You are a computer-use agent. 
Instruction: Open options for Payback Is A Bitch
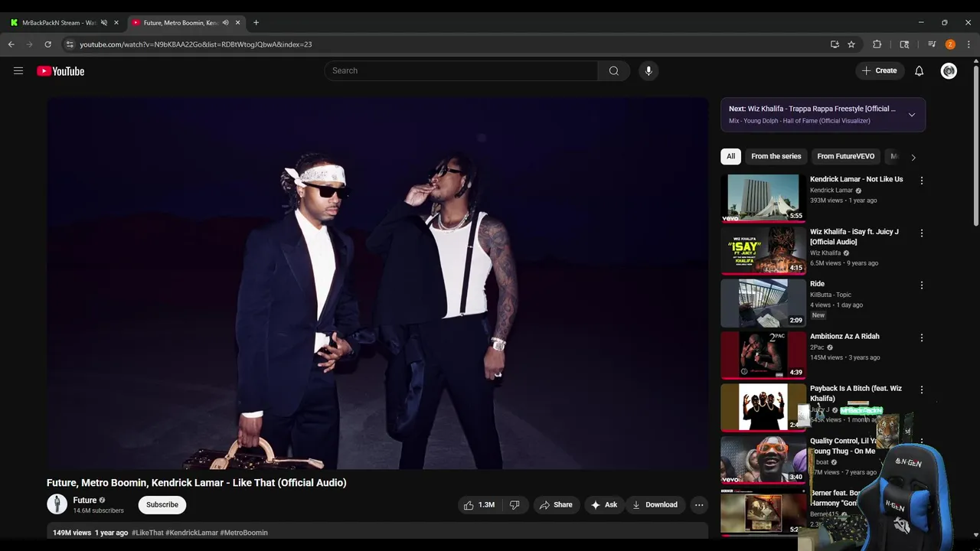coord(921,390)
